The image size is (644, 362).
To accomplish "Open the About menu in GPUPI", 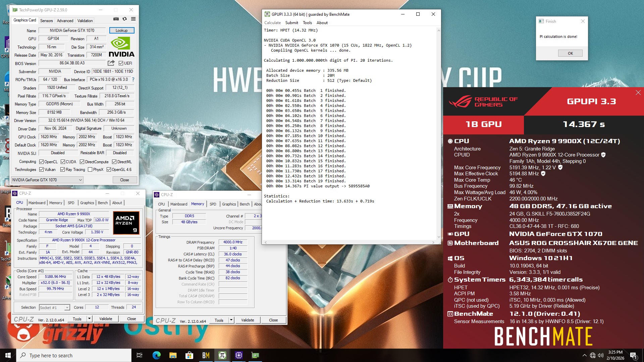I will point(322,23).
